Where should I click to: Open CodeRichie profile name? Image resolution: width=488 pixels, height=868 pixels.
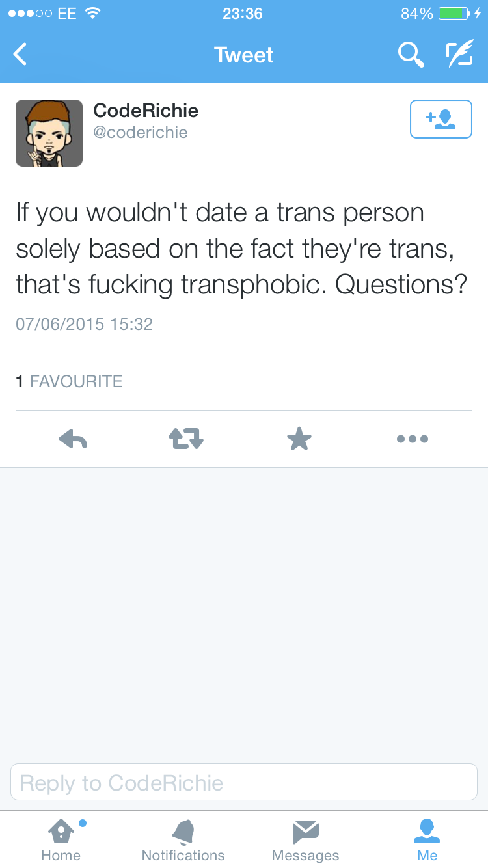point(146,111)
